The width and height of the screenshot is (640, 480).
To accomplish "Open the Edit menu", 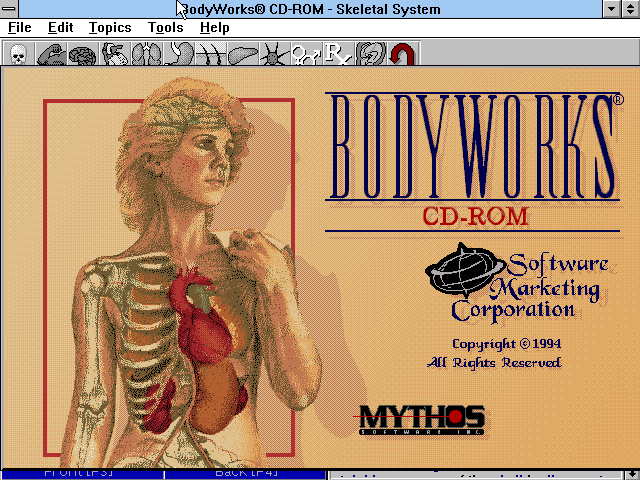I will coord(60,28).
